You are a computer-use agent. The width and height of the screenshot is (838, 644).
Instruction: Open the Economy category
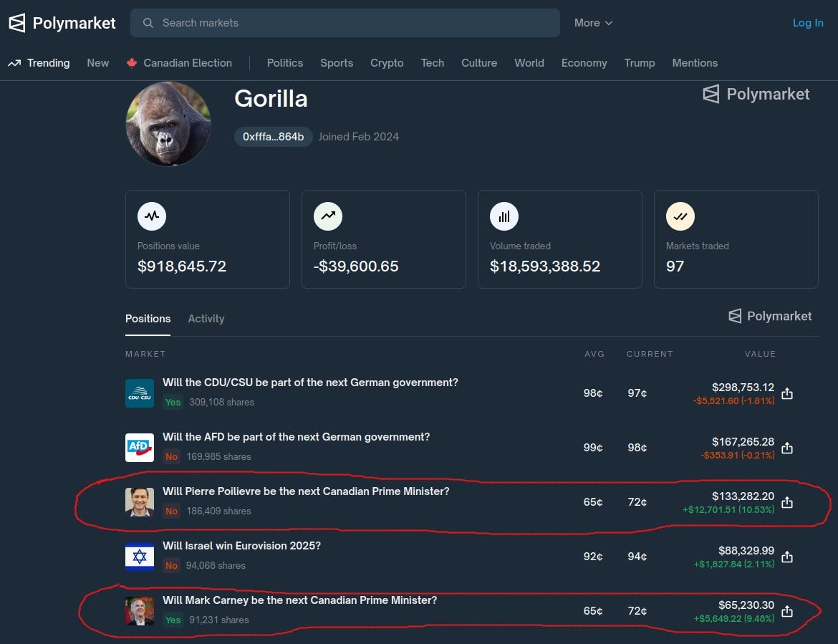584,63
